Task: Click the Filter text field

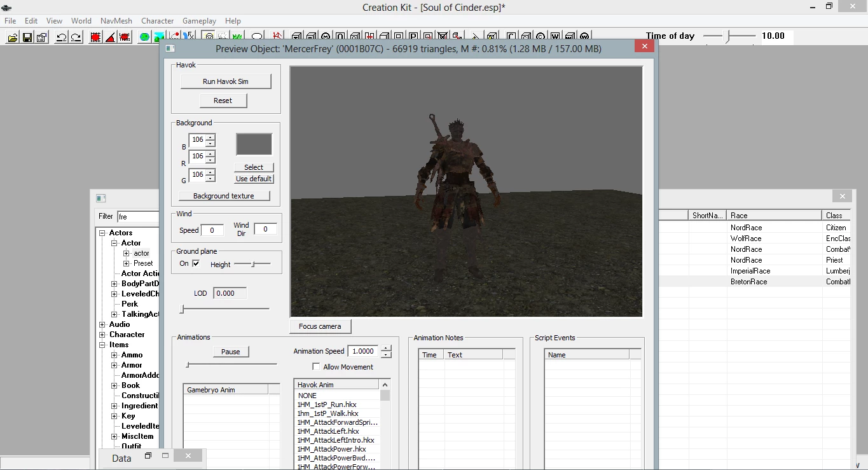Action: tap(138, 216)
